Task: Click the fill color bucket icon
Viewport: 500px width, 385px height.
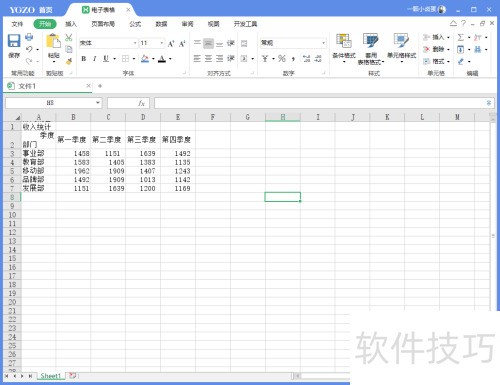Action: 145,59
